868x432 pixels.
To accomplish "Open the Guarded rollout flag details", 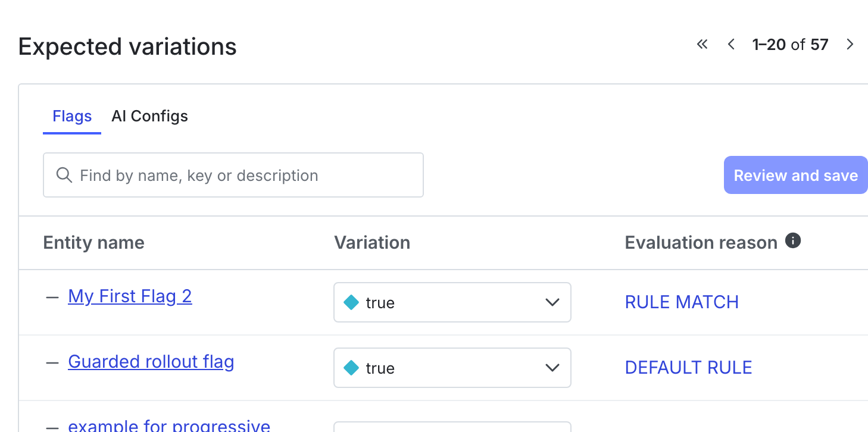I will pyautogui.click(x=151, y=361).
